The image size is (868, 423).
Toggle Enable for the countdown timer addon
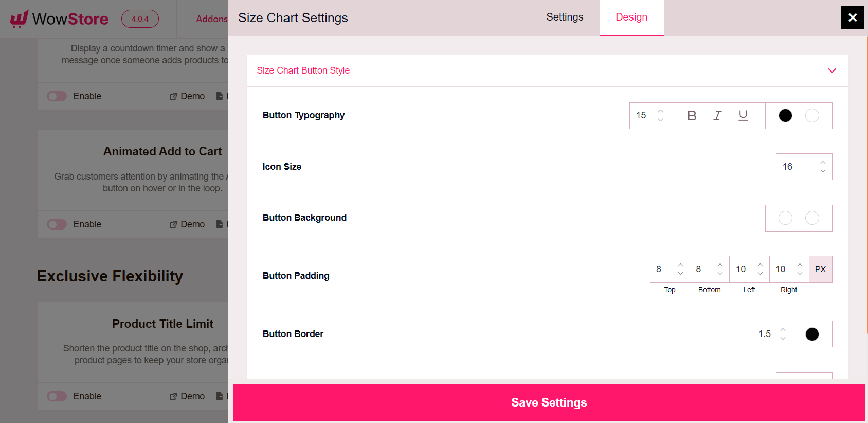coord(57,96)
